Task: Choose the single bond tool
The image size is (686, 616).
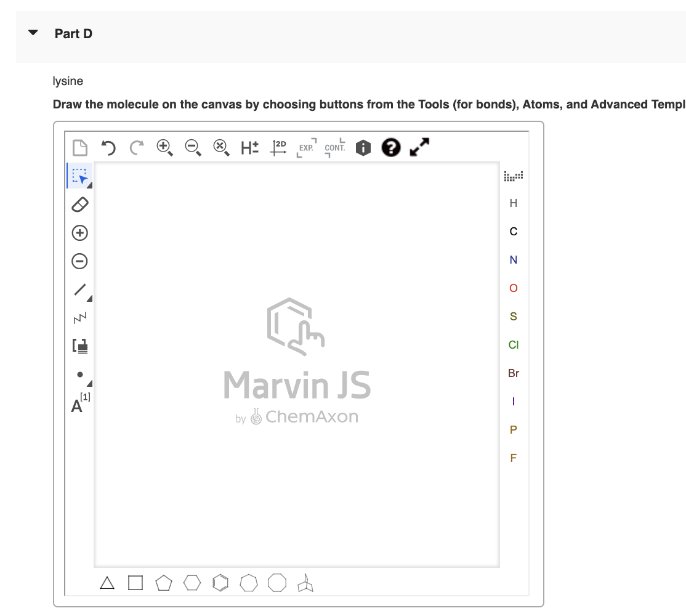Action: (80, 289)
